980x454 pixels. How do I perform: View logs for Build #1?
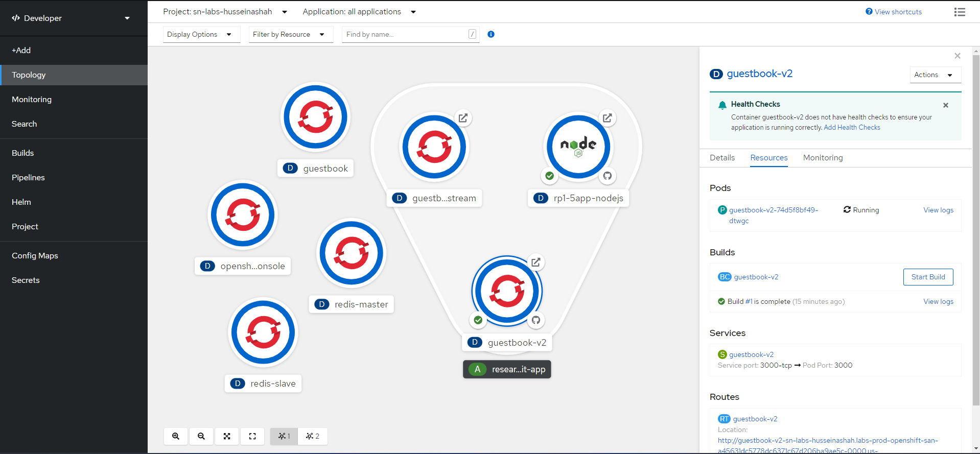938,301
